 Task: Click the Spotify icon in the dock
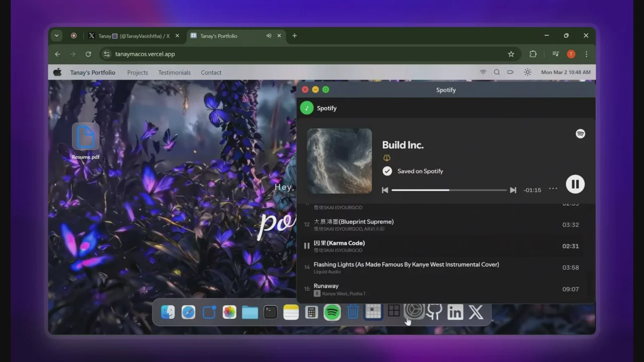click(x=332, y=312)
